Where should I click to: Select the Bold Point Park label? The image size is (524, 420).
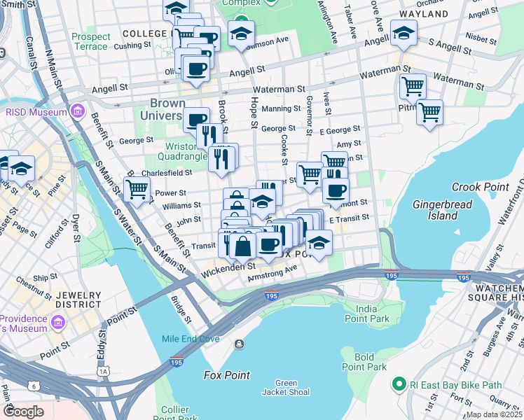pyautogui.click(x=364, y=362)
